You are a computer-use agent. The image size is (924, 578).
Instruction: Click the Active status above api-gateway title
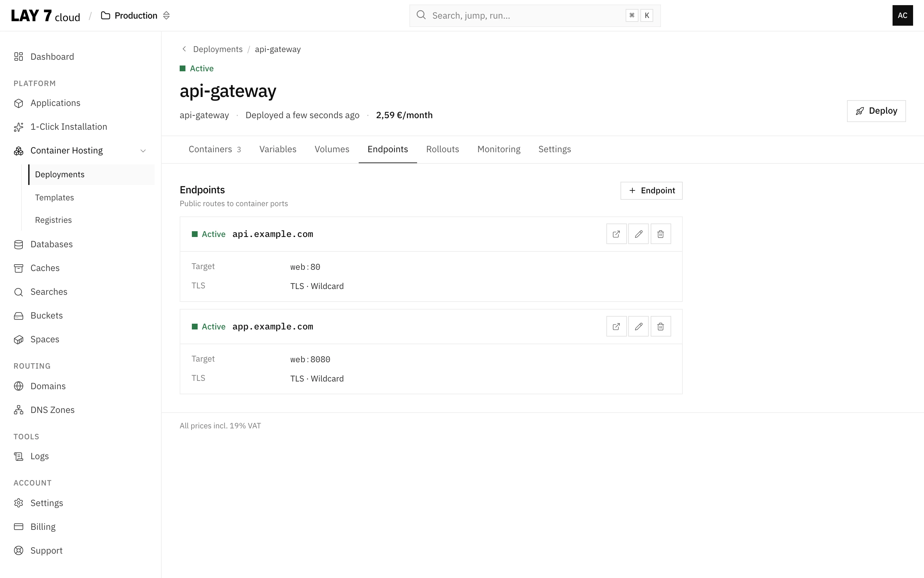(x=197, y=68)
